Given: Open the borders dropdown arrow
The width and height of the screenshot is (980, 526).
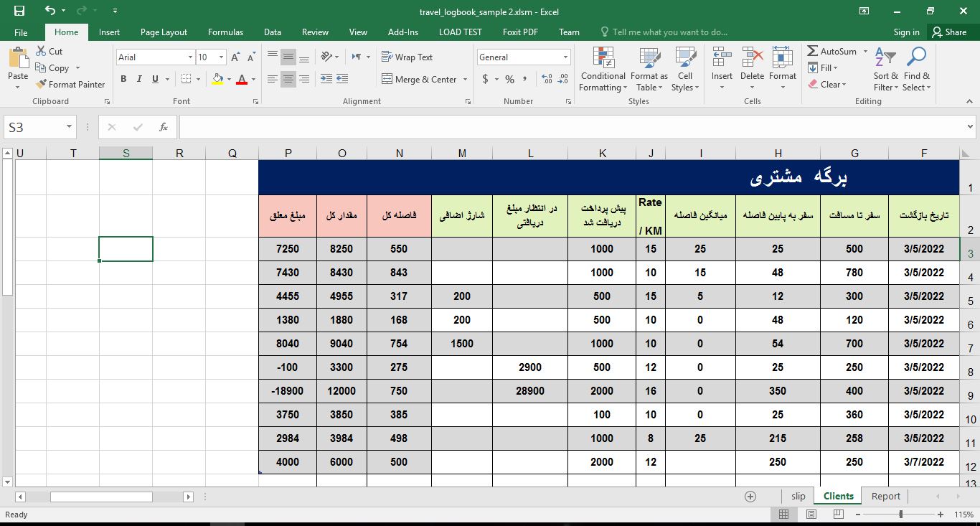Looking at the screenshot, I should 199,79.
